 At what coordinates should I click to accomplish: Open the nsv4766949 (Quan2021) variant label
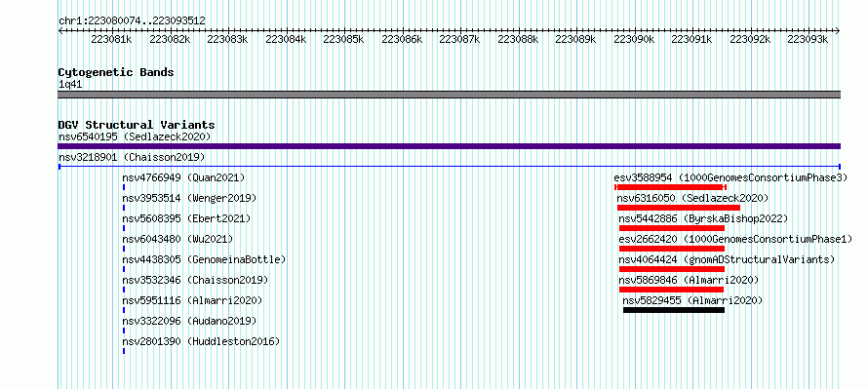(x=183, y=177)
